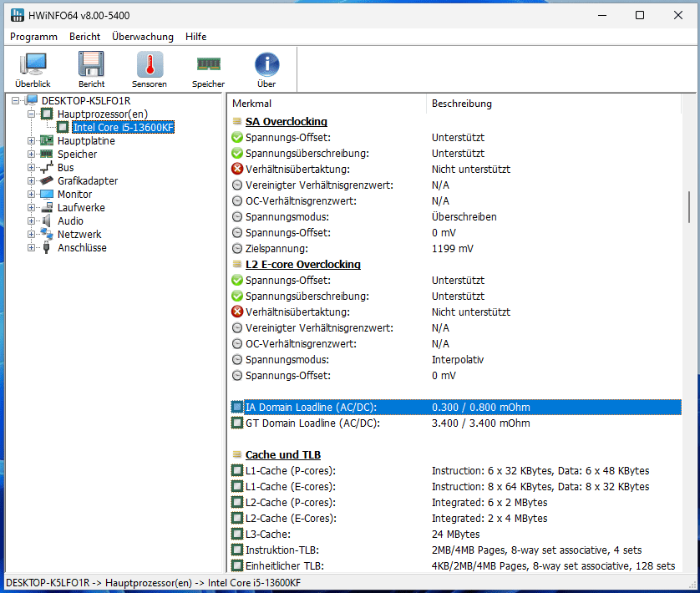Viewport: 700px width, 593px height.
Task: Click the Cache und TLB section icon
Action: 237,454
